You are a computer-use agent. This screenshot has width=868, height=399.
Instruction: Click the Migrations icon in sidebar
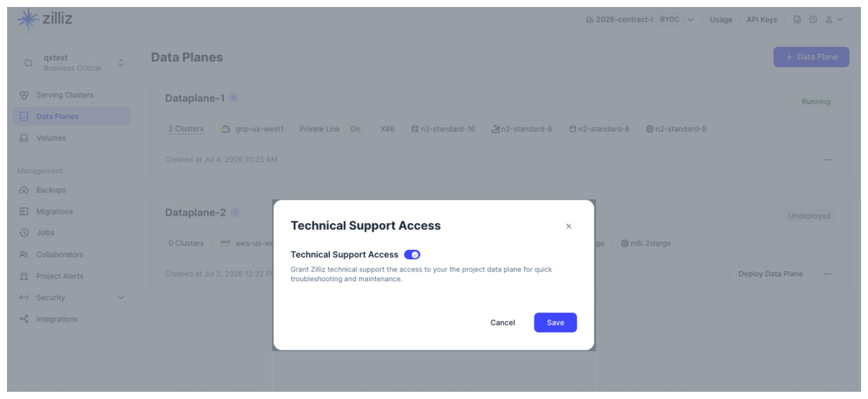coord(24,211)
